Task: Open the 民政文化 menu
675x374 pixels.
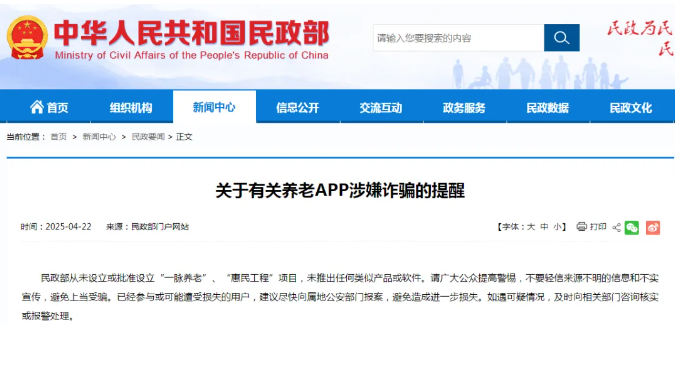Action: click(x=631, y=108)
